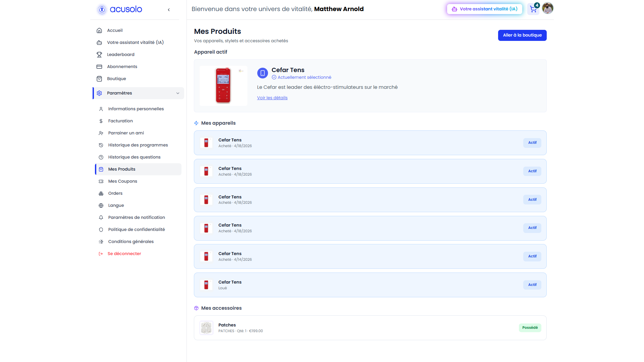644x362 pixels.
Task: Click the Cefar Tens product image
Action: (x=223, y=86)
